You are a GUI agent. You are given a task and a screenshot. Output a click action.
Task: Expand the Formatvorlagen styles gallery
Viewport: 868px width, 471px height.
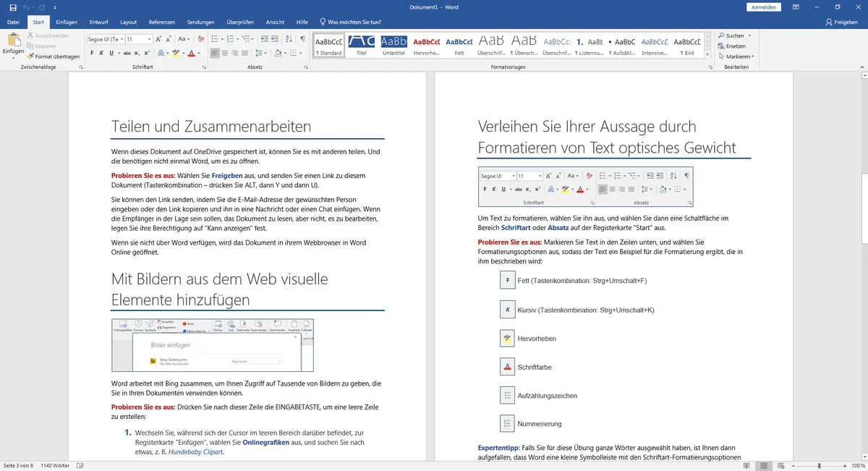click(707, 54)
